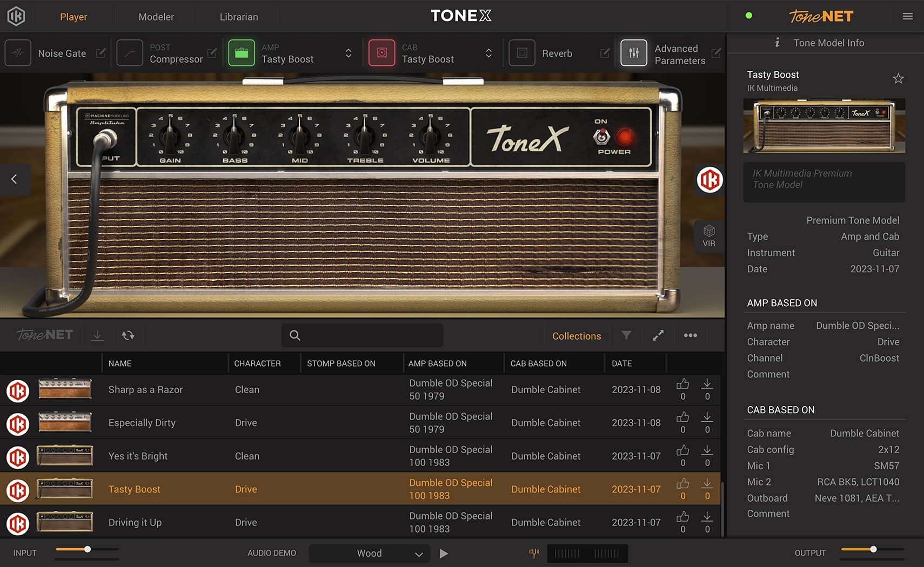Open the tuner icon

click(x=534, y=553)
